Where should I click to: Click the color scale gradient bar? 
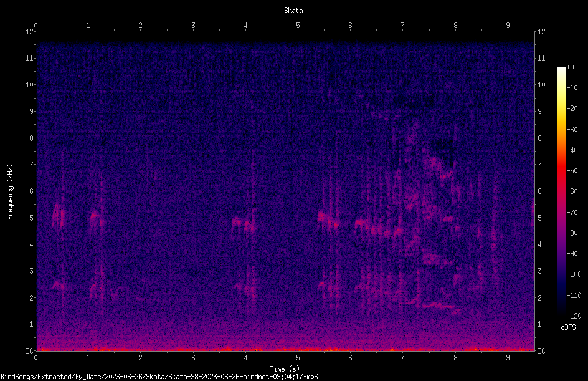coord(561,191)
